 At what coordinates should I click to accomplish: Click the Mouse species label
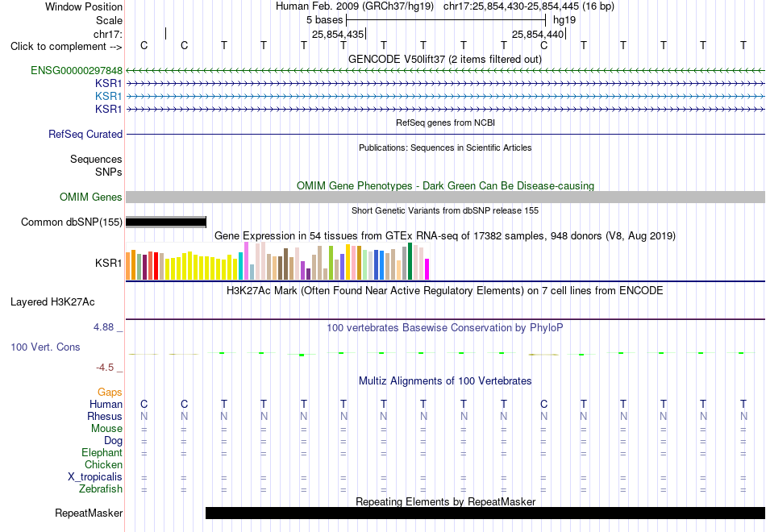(106, 429)
